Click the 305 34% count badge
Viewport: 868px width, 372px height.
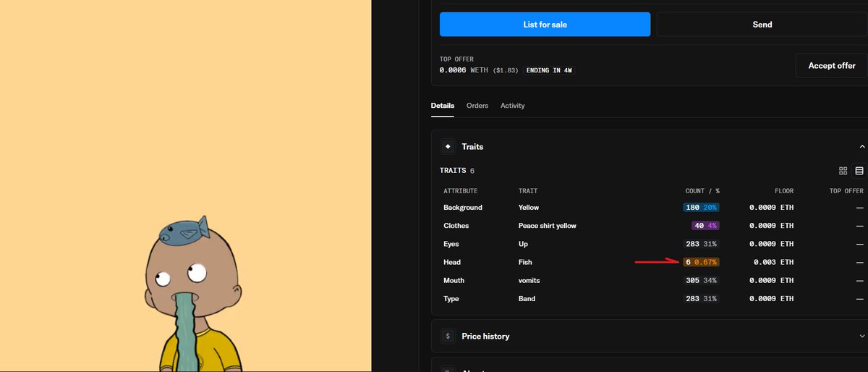pyautogui.click(x=701, y=280)
